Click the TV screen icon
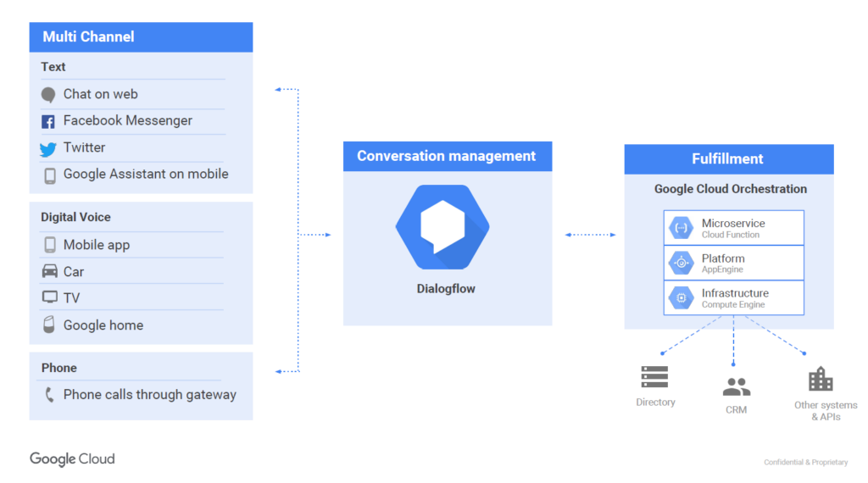Viewport: 868px width, 483px height. tap(50, 297)
